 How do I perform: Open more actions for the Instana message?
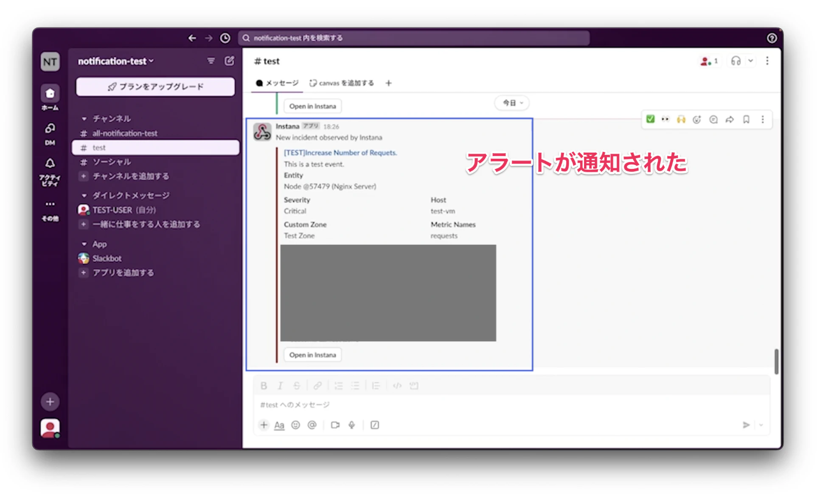pyautogui.click(x=763, y=119)
